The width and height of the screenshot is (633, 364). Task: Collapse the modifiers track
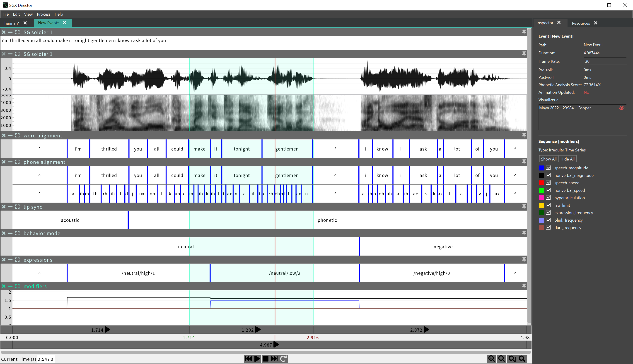pos(10,286)
